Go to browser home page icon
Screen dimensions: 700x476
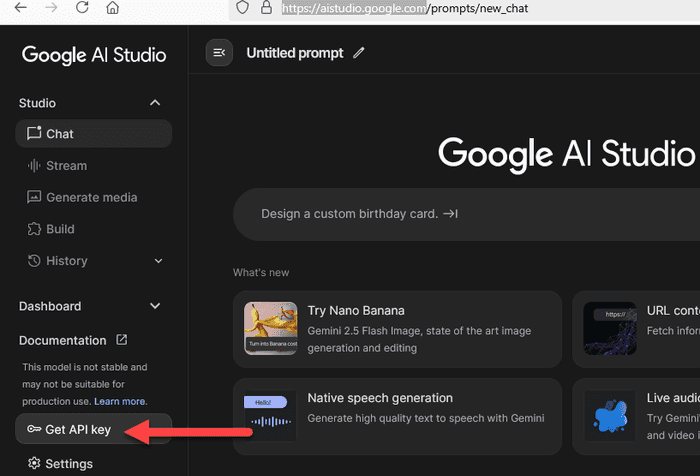tap(113, 9)
